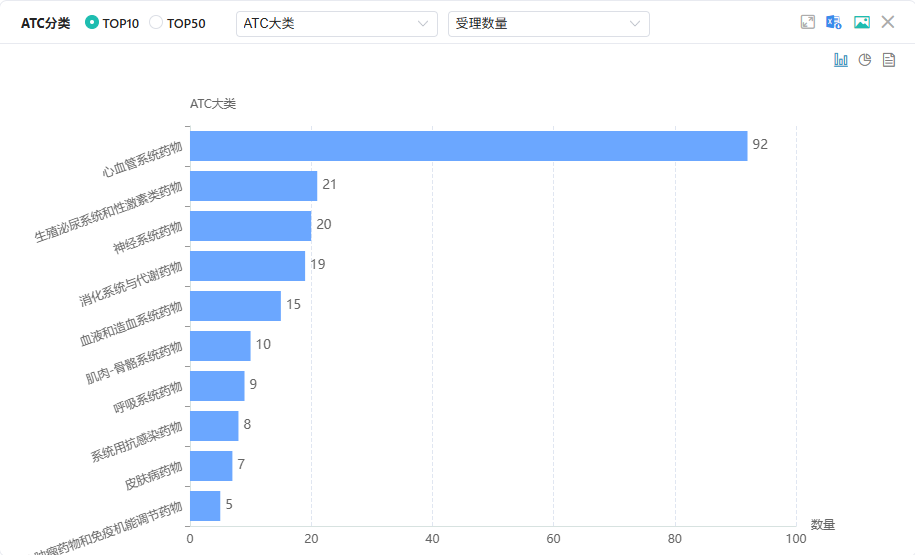The width and height of the screenshot is (915, 555).
Task: Show the data table view
Action: tap(888, 60)
